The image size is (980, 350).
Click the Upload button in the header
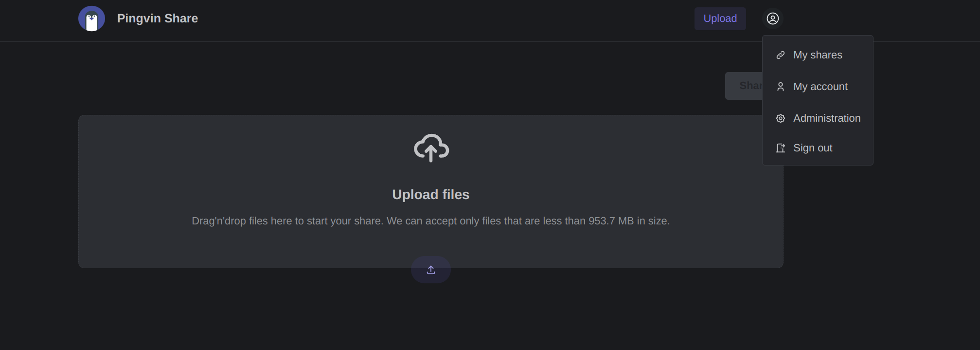pyautogui.click(x=720, y=18)
